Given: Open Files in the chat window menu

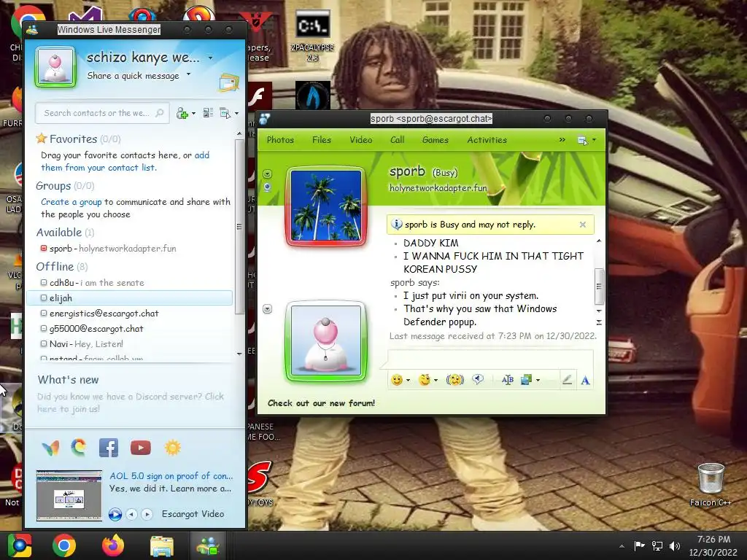Looking at the screenshot, I should pos(322,140).
